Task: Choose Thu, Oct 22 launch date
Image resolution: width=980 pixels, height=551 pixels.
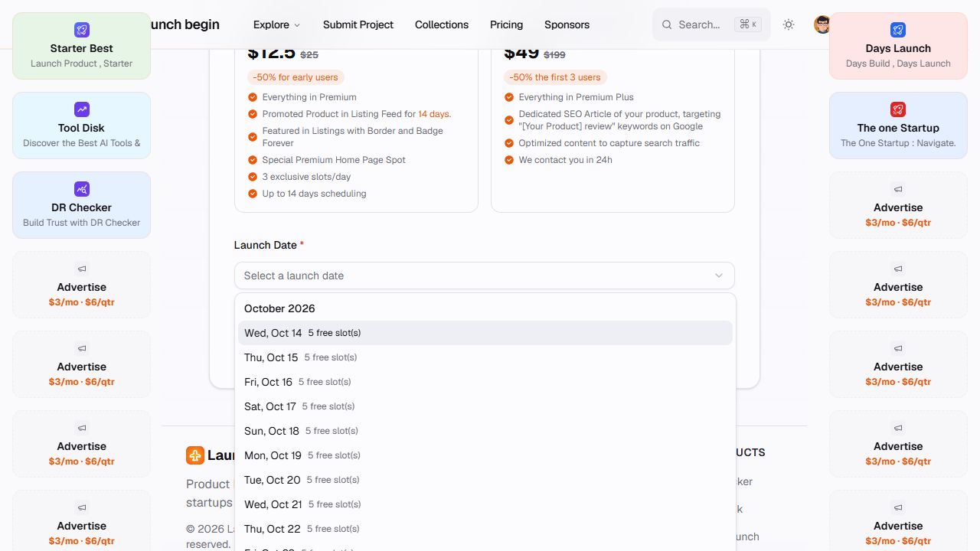Action: [485, 529]
